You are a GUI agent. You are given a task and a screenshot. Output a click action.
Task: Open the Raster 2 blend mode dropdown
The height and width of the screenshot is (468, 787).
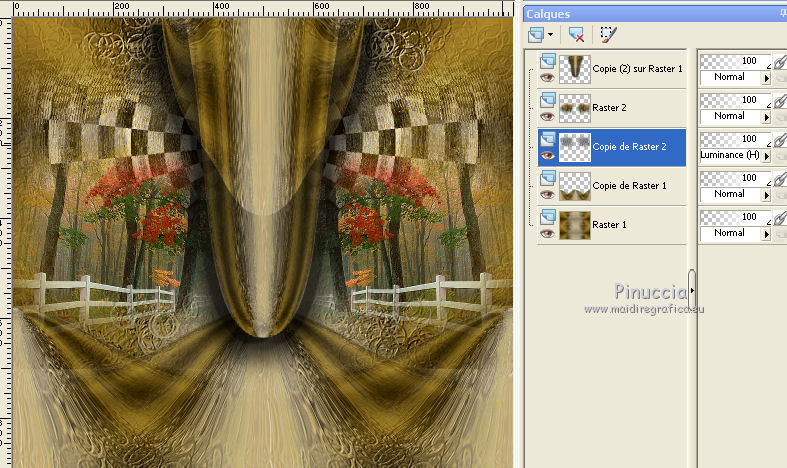click(x=766, y=116)
